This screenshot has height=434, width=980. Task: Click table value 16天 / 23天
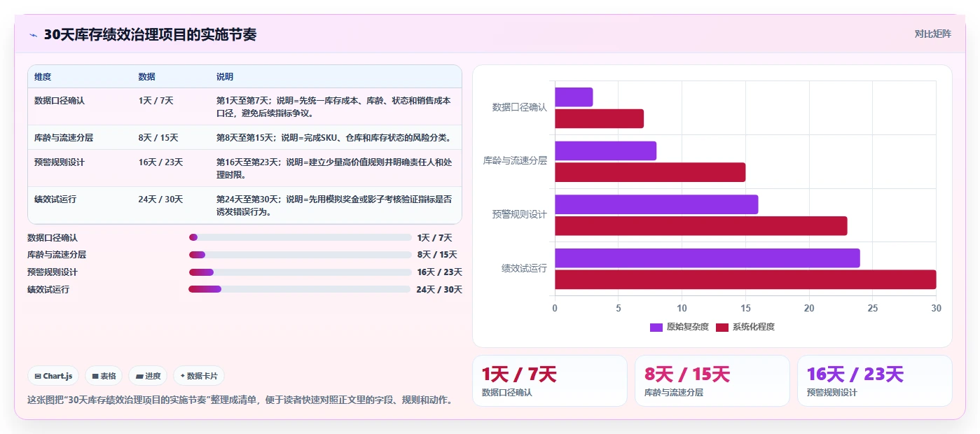click(x=160, y=162)
